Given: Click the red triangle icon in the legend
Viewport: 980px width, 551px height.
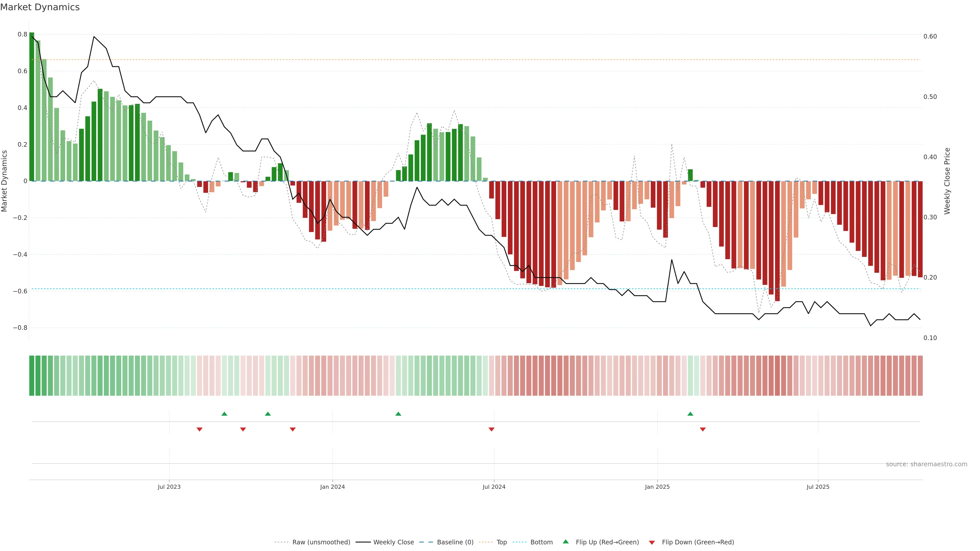Looking at the screenshot, I should coord(652,542).
